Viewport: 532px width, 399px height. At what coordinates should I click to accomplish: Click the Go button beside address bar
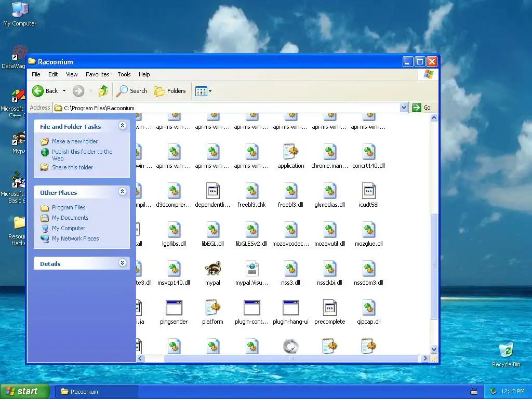tap(421, 108)
